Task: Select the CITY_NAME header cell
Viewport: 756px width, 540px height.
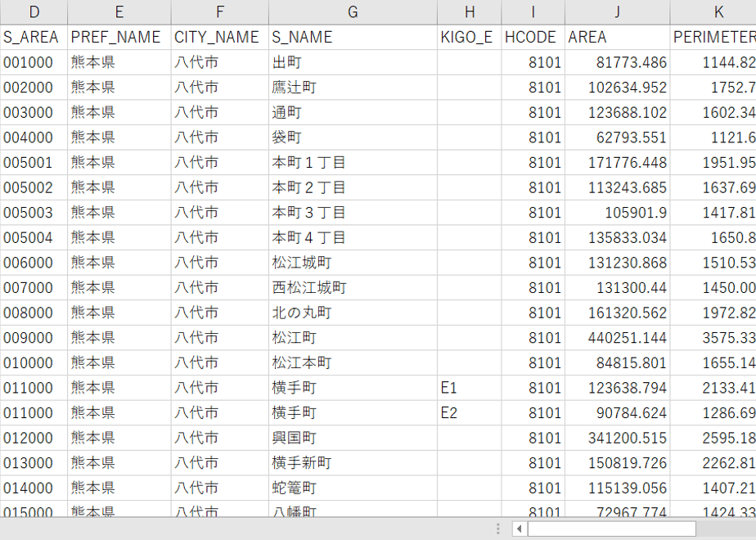Action: click(x=220, y=37)
